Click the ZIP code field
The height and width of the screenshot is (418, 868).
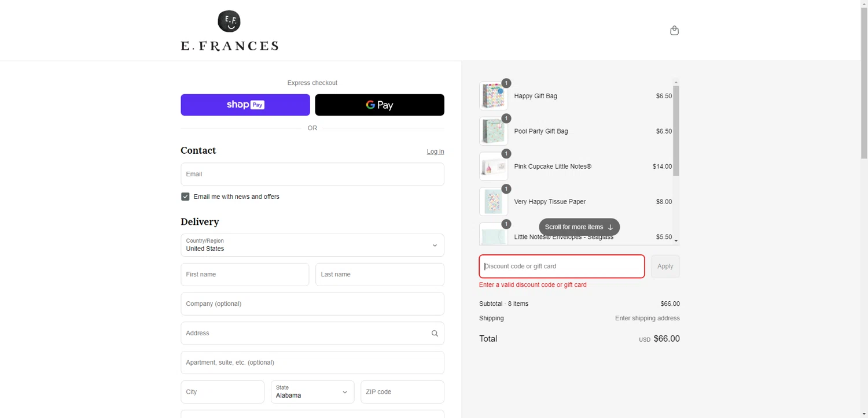click(x=402, y=392)
